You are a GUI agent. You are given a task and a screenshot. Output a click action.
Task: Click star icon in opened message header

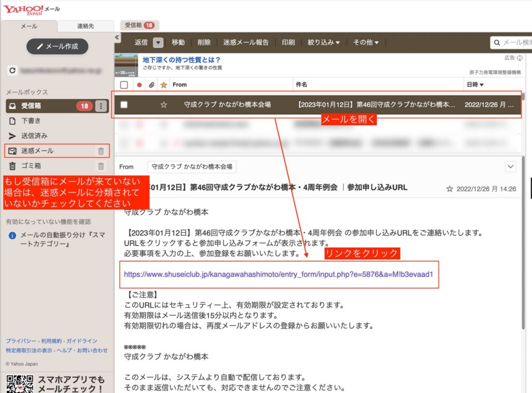449,189
